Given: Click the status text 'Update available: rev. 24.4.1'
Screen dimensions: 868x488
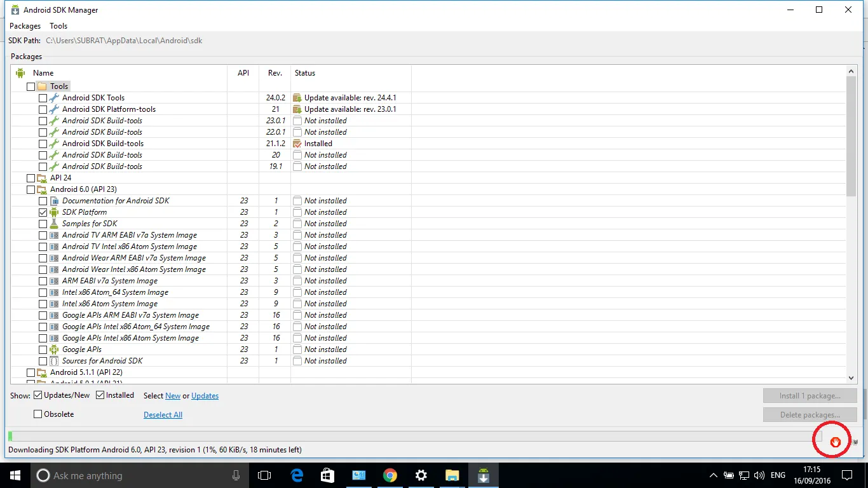Looking at the screenshot, I should 350,98.
